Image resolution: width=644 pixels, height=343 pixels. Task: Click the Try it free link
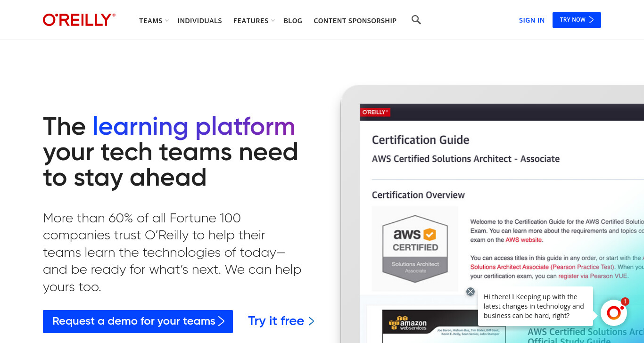[281, 321]
